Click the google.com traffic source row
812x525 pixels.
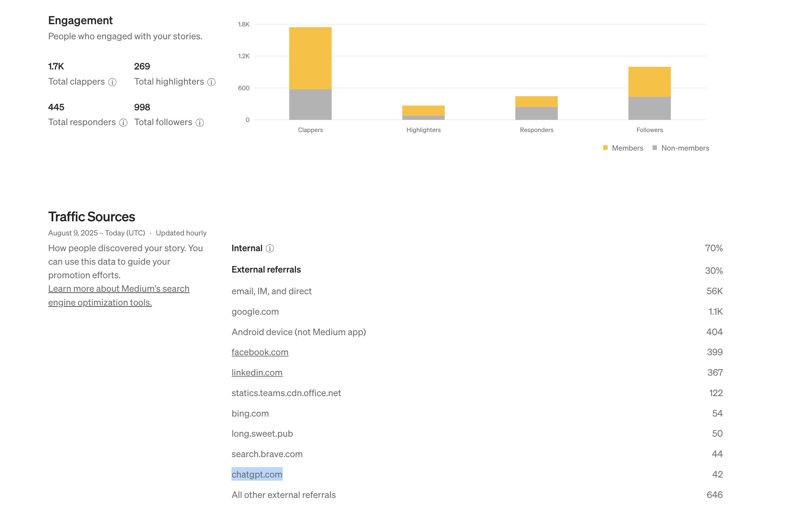[255, 312]
